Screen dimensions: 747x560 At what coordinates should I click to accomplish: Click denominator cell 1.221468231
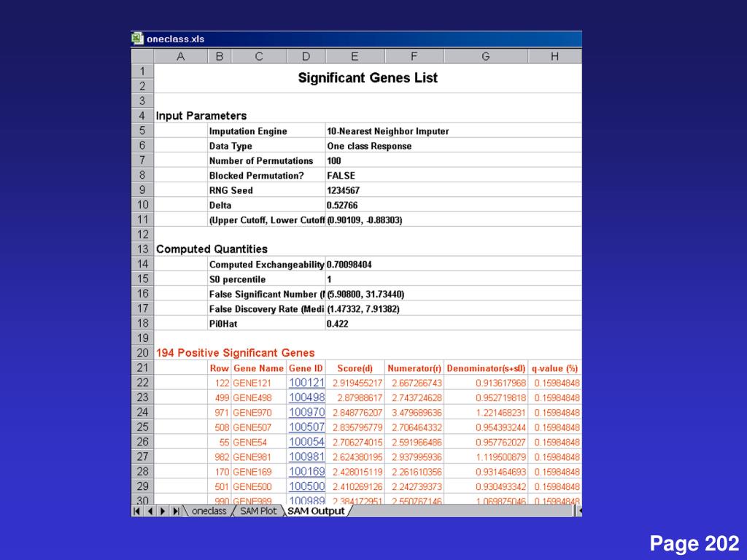coord(485,413)
